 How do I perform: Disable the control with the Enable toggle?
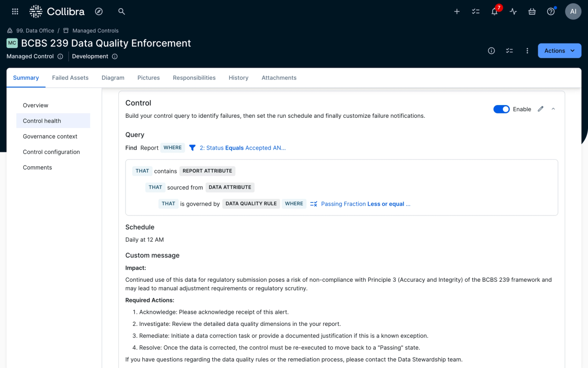[501, 109]
